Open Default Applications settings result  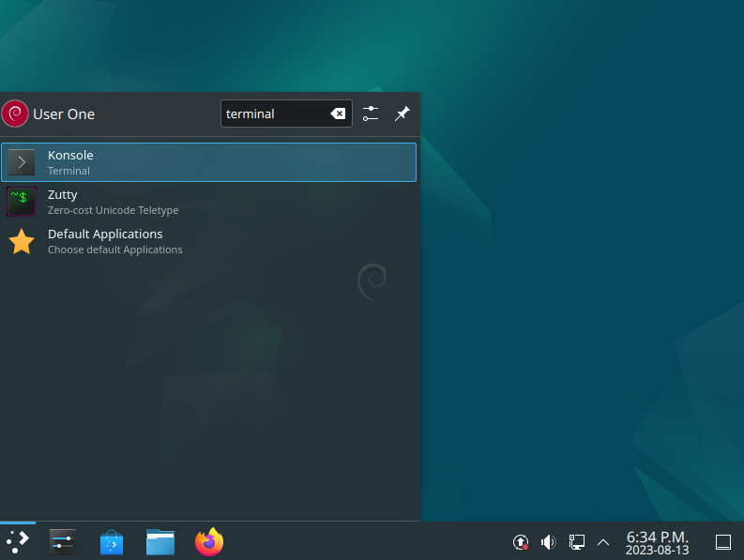point(209,241)
